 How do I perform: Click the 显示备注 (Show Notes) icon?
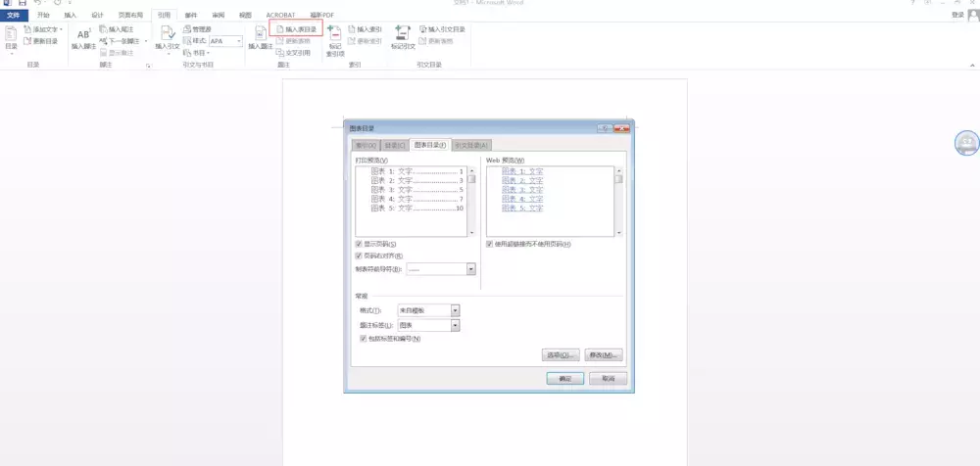click(x=104, y=53)
